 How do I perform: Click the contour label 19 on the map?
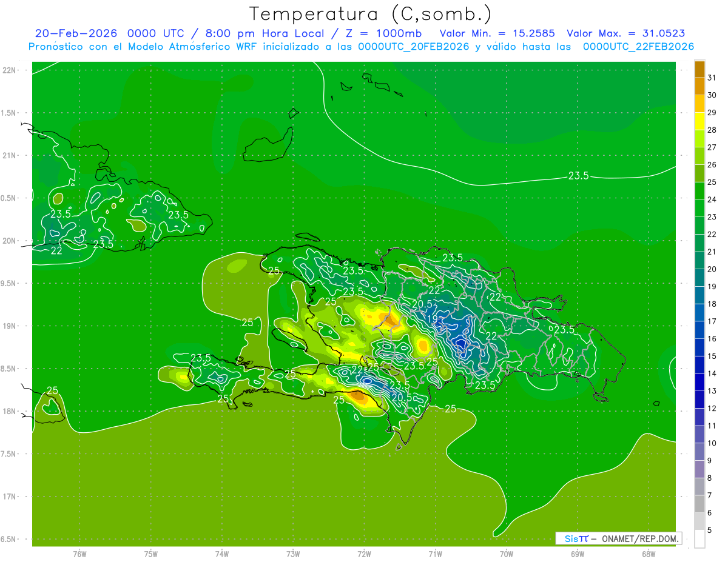tap(433, 318)
